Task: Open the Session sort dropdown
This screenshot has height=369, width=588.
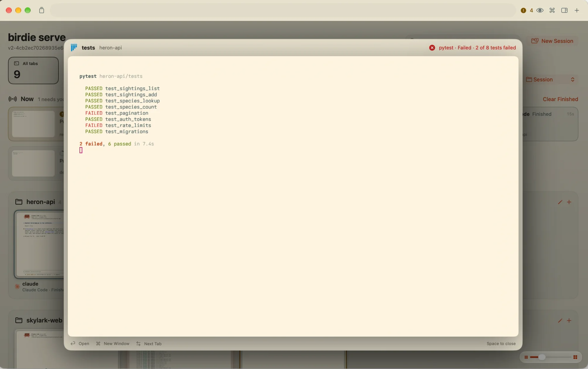Action: (550, 79)
